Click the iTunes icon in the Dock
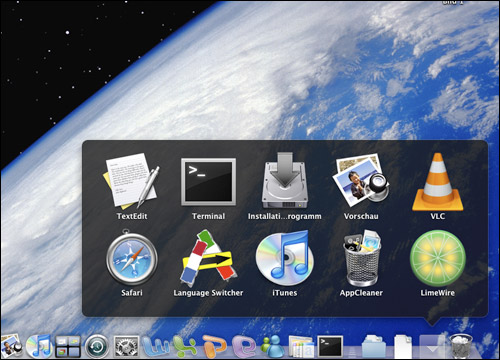The width and height of the screenshot is (500, 360). (39, 346)
